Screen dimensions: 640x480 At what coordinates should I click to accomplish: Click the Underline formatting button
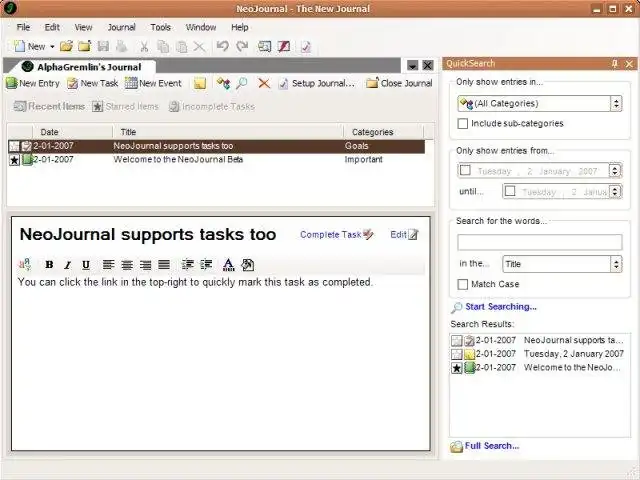click(x=86, y=265)
